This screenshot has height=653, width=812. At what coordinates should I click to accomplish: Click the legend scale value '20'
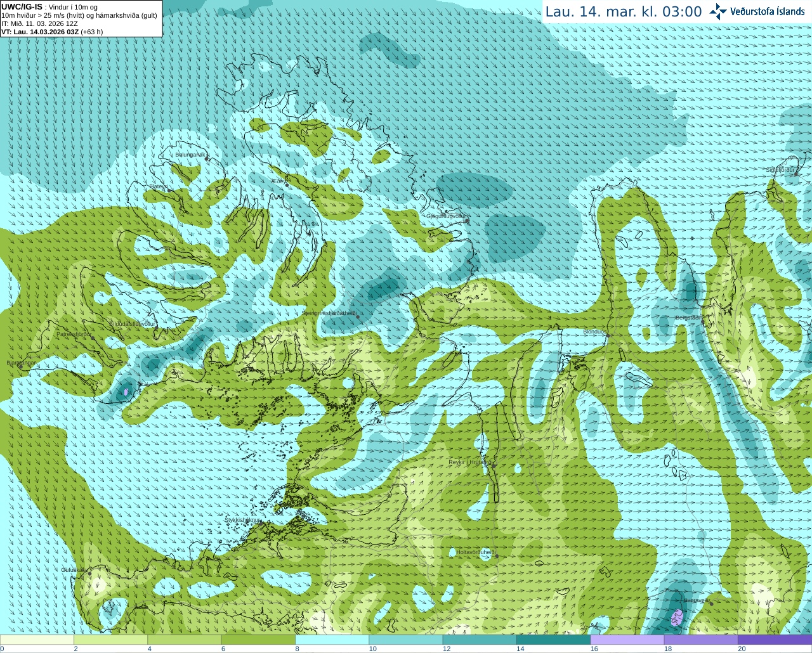pyautogui.click(x=742, y=649)
